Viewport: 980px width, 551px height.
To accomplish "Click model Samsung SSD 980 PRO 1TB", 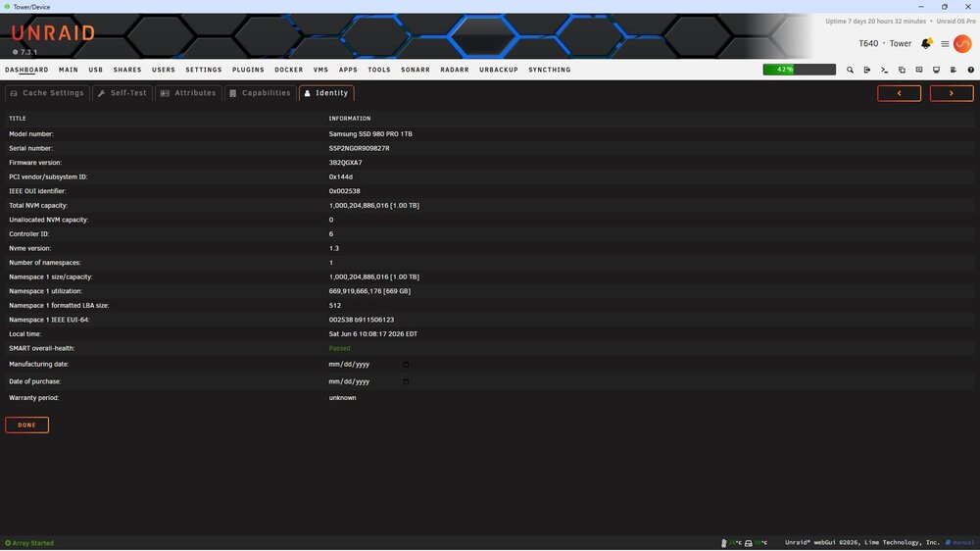I will (x=370, y=134).
